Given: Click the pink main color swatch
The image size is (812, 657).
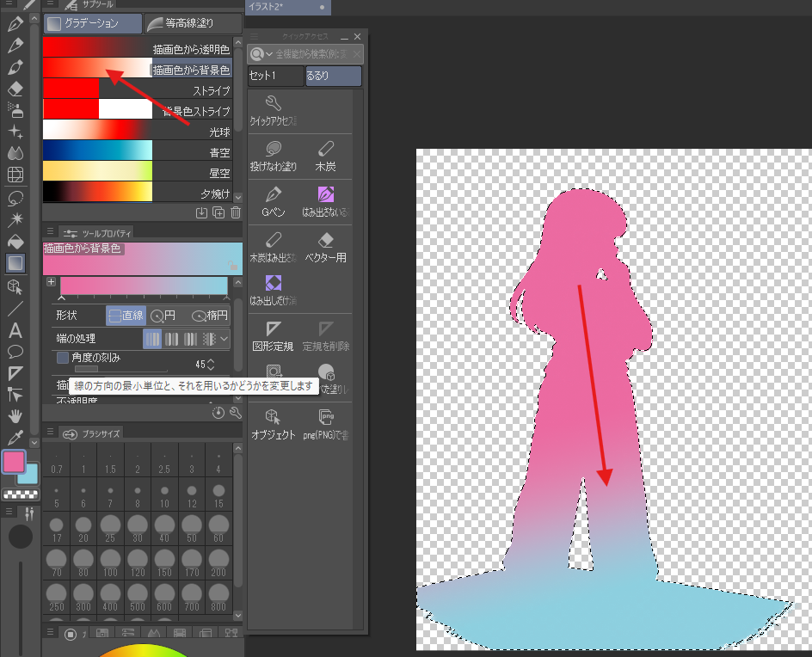Looking at the screenshot, I should coord(14,461).
